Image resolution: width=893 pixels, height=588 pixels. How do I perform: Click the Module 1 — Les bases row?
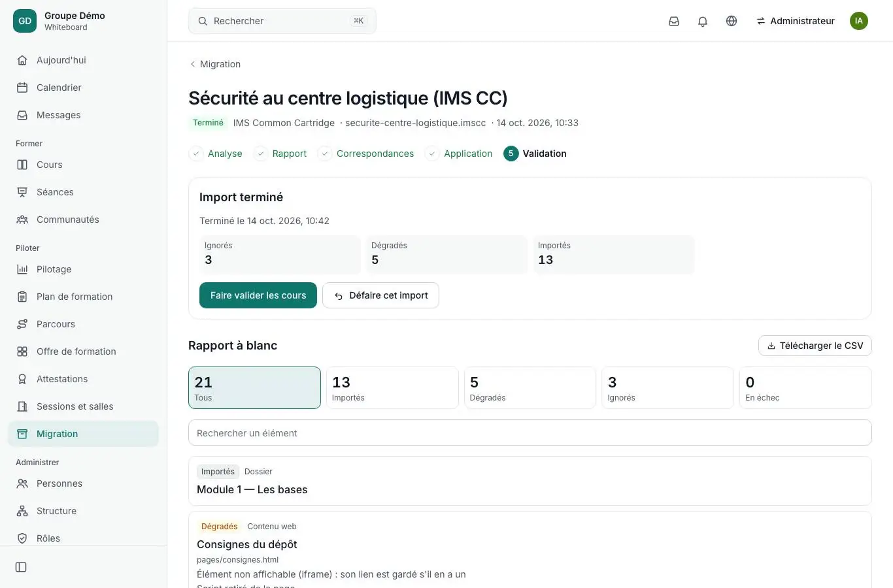click(530, 481)
